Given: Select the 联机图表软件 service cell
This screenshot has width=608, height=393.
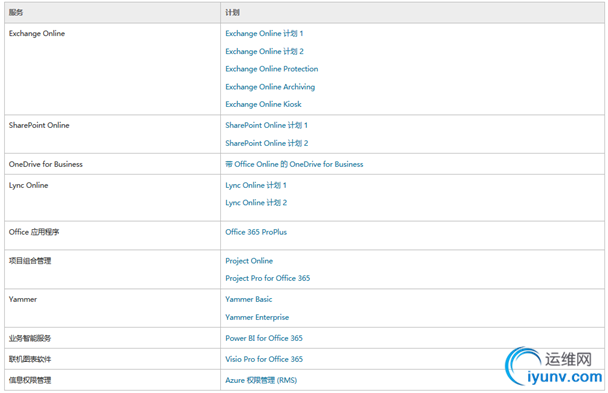Looking at the screenshot, I should point(112,359).
